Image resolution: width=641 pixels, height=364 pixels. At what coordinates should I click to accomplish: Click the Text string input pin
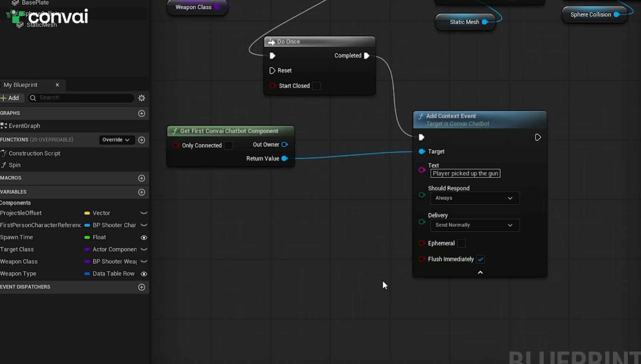422,170
